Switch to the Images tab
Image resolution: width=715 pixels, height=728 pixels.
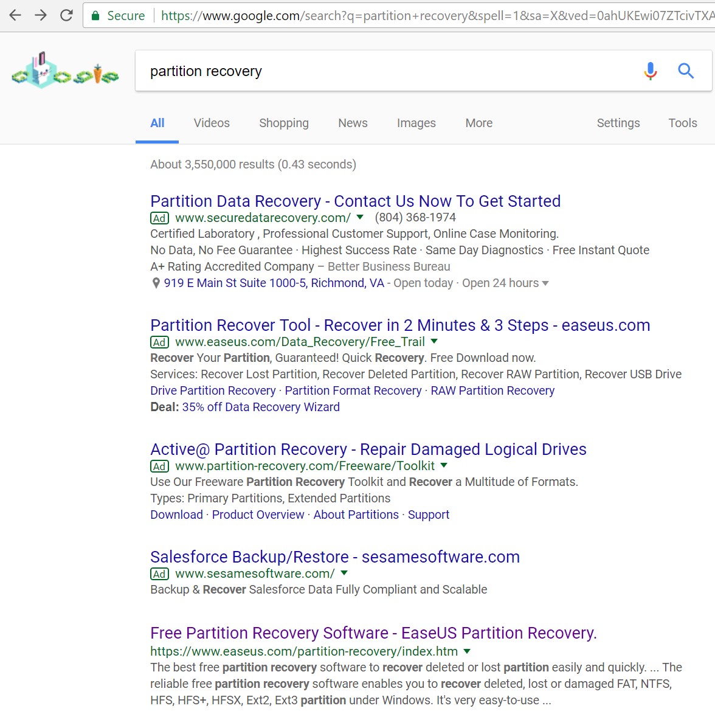click(416, 123)
